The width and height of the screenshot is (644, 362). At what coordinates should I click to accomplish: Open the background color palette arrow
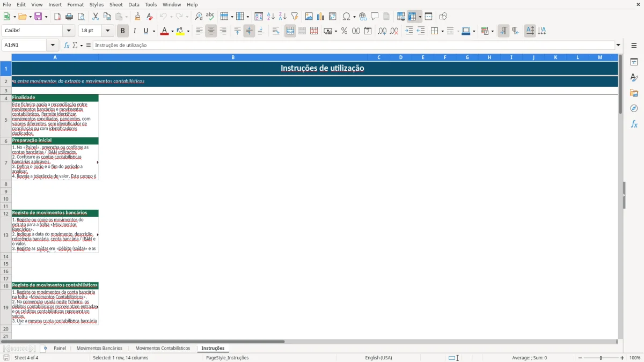(188, 31)
